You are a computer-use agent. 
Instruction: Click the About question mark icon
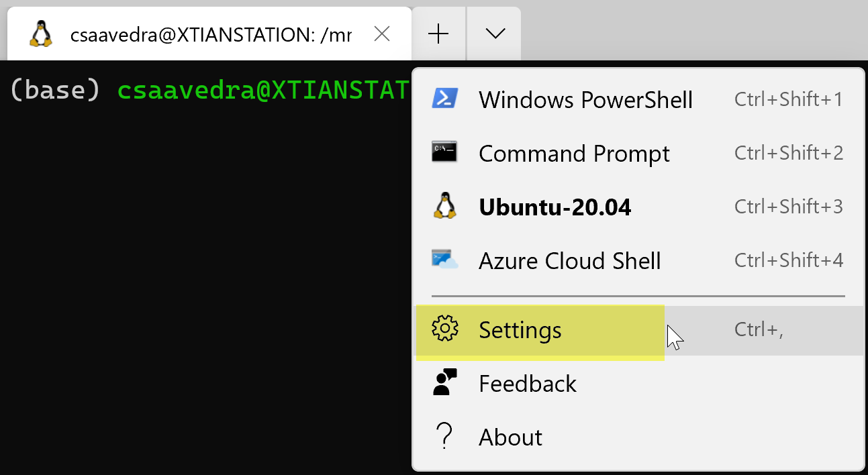click(x=444, y=436)
